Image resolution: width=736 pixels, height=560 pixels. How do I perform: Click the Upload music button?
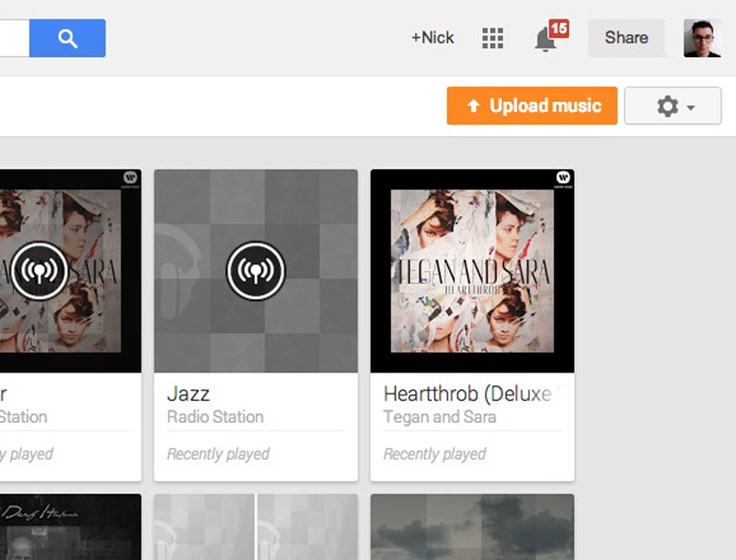tap(532, 106)
